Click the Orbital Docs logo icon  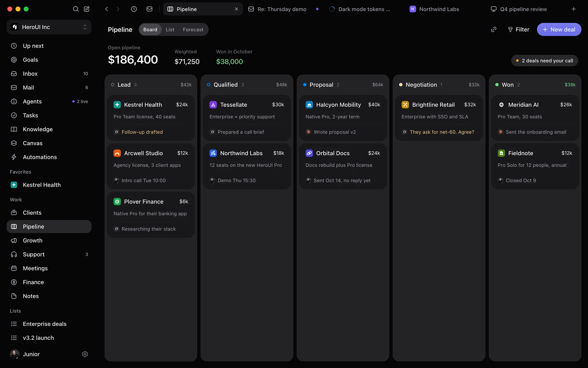point(309,153)
